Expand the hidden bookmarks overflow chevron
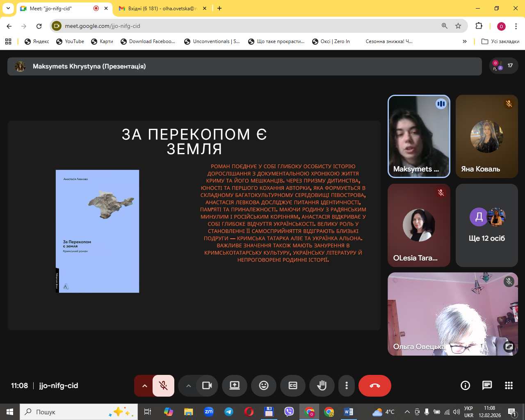The height and width of the screenshot is (420, 525). coord(464,41)
